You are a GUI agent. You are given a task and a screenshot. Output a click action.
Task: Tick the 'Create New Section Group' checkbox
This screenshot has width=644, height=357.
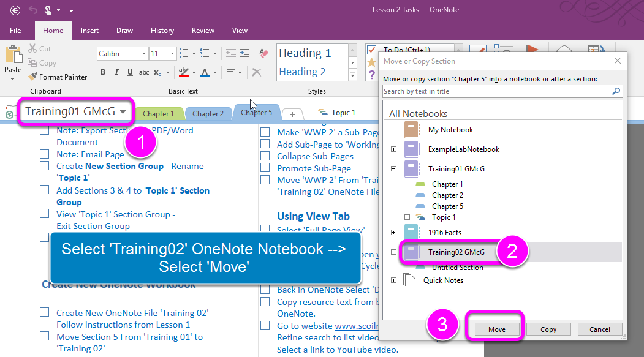(x=44, y=166)
